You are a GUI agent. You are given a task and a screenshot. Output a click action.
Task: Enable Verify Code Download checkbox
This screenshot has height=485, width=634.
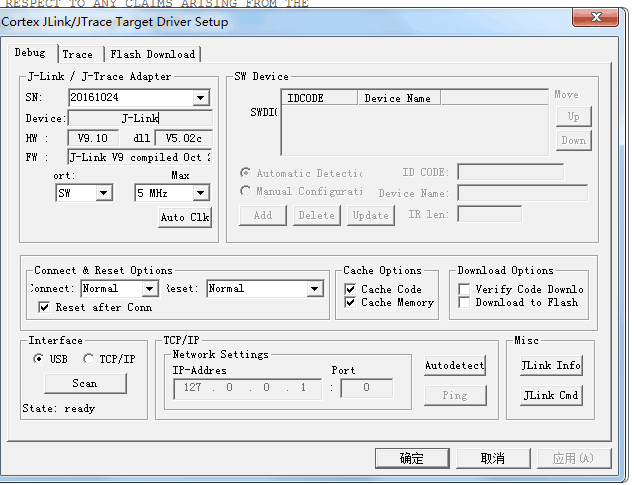(x=464, y=289)
